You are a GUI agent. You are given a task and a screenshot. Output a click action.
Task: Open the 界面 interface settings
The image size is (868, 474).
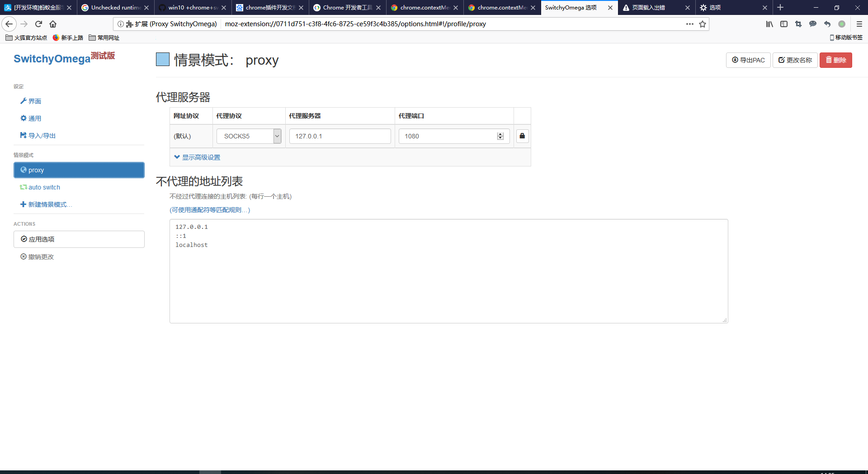coord(31,101)
